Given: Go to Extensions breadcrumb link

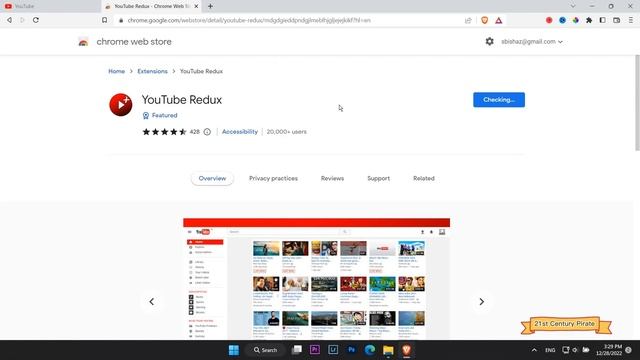Looking at the screenshot, I should pos(152,71).
